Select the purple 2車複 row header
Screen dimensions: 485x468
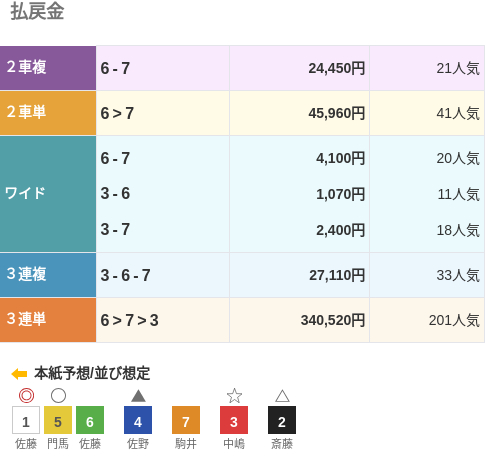click(x=48, y=68)
